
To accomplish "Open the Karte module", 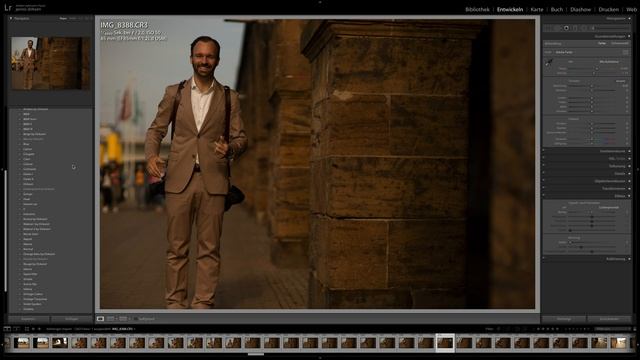I will (537, 9).
